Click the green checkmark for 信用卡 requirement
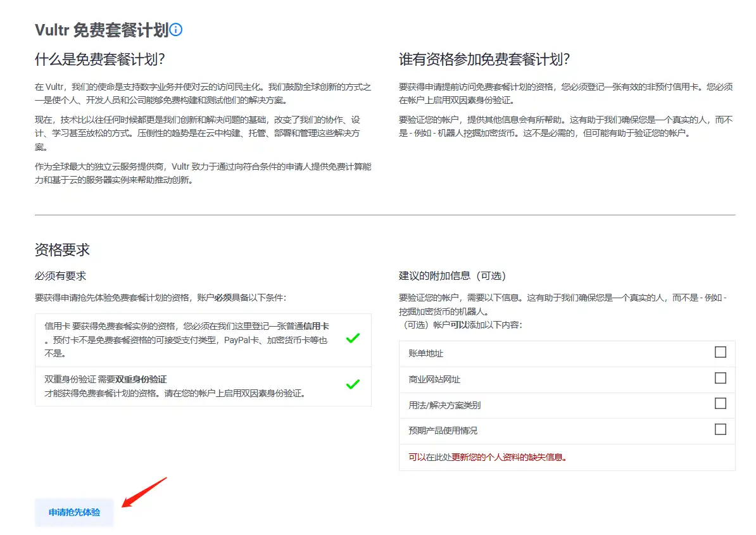The height and width of the screenshot is (535, 756). click(353, 338)
